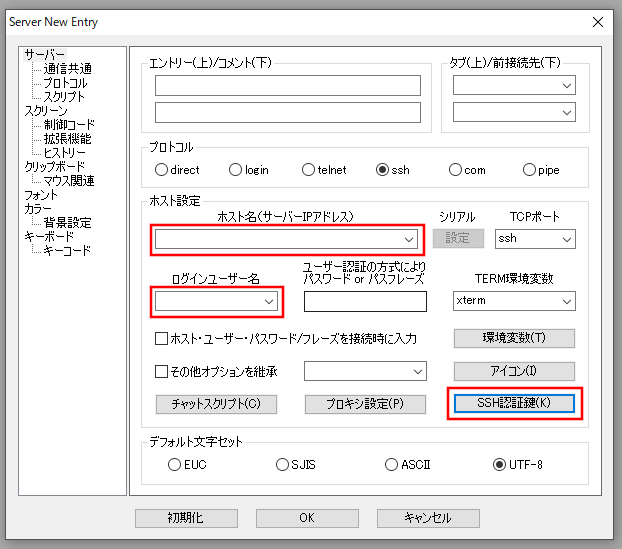The image size is (622, 549).
Task: Select スクリーン in the settings tree
Action: tap(46, 111)
